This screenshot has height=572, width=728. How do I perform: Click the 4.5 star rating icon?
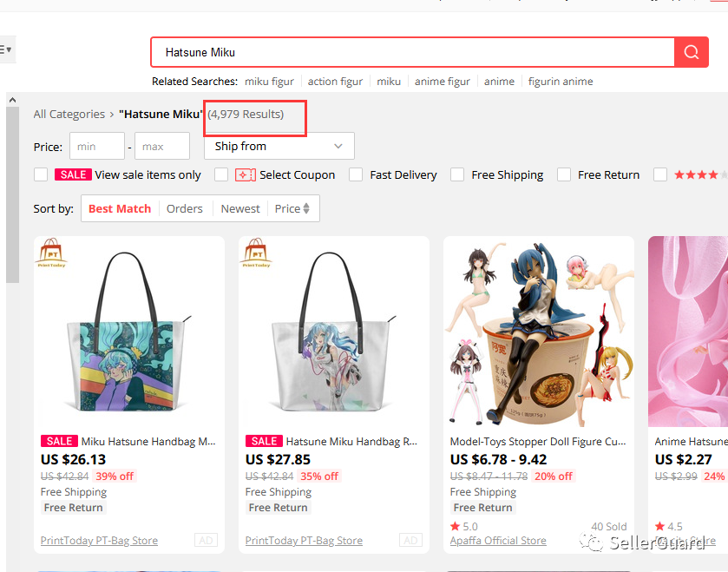[x=659, y=527]
